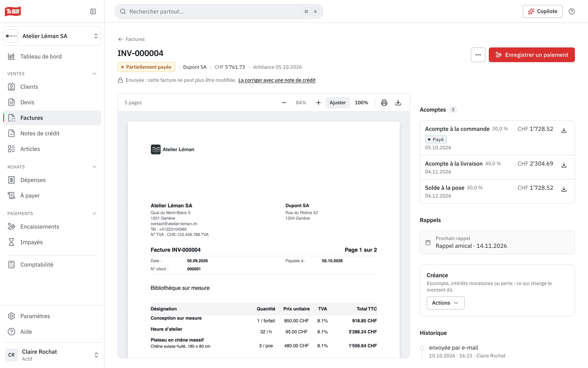Open the À payer page
The width and height of the screenshot is (588, 368).
52,195
